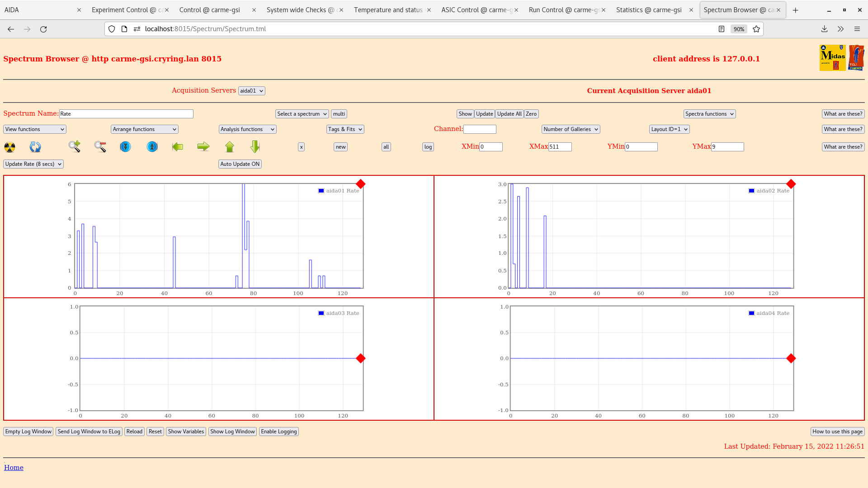This screenshot has width=868, height=488.
Task: Open Select a spectrum dropdown
Action: pyautogui.click(x=302, y=114)
